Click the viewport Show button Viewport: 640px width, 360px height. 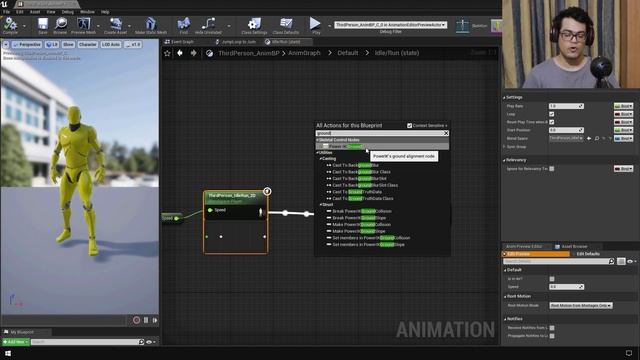click(x=68, y=44)
